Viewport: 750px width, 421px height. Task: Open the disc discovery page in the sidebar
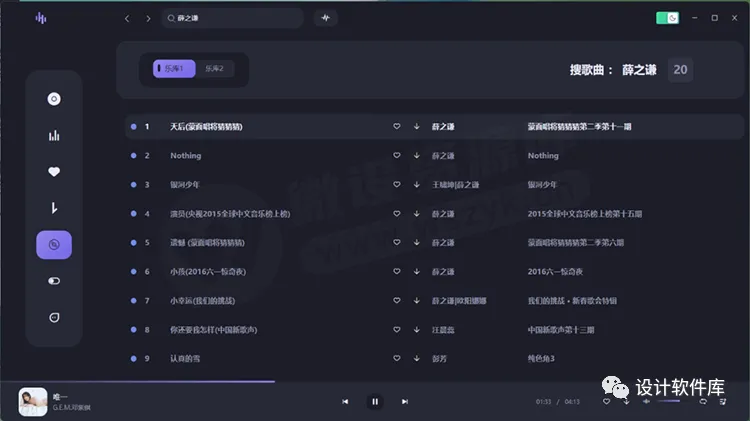coord(54,99)
